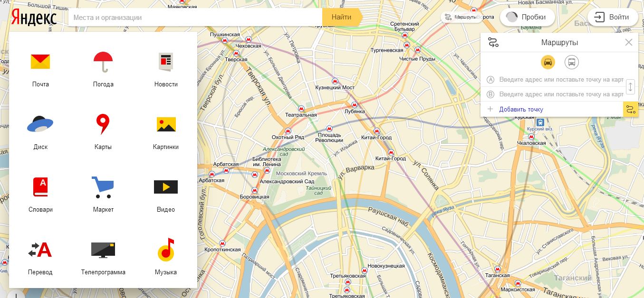Click the Курский вокзал train station icon

click(x=540, y=122)
